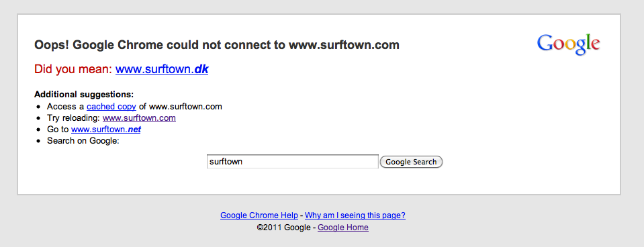
Task: Reload via the www.surftown.com link
Action: tap(139, 118)
